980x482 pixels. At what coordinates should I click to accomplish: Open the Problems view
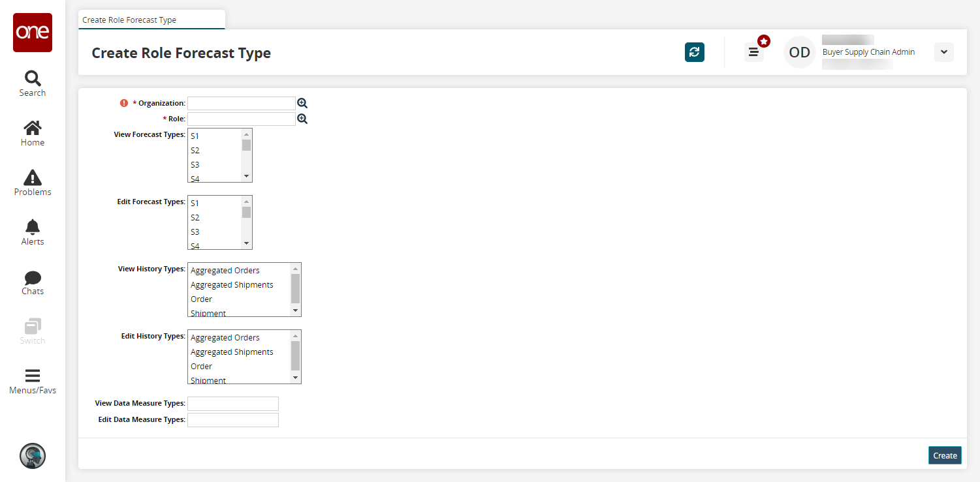coord(33,183)
